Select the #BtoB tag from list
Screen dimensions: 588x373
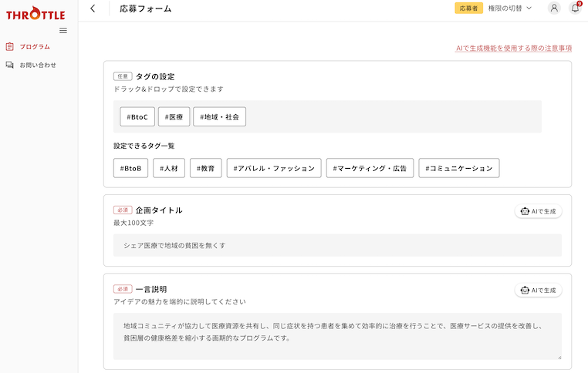coord(130,168)
